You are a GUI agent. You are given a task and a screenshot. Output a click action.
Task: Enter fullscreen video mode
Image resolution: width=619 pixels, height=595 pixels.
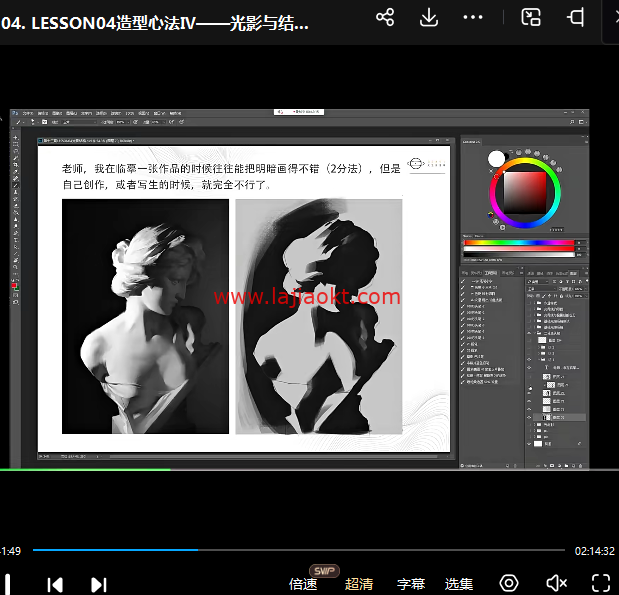(601, 583)
